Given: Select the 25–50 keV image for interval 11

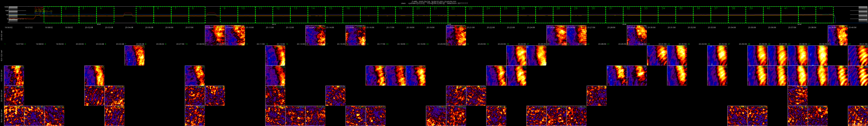Looking at the screenshot, I should tap(215, 96).
